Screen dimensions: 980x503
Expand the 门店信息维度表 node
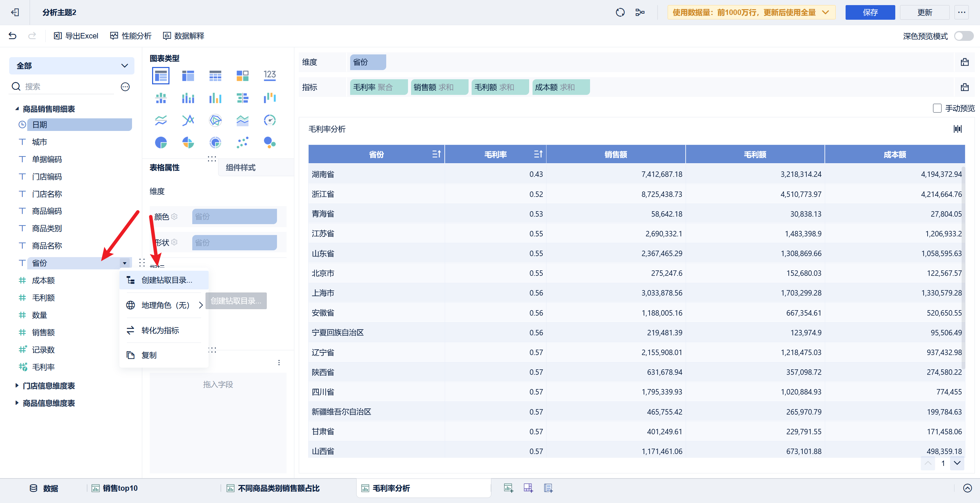coord(17,386)
